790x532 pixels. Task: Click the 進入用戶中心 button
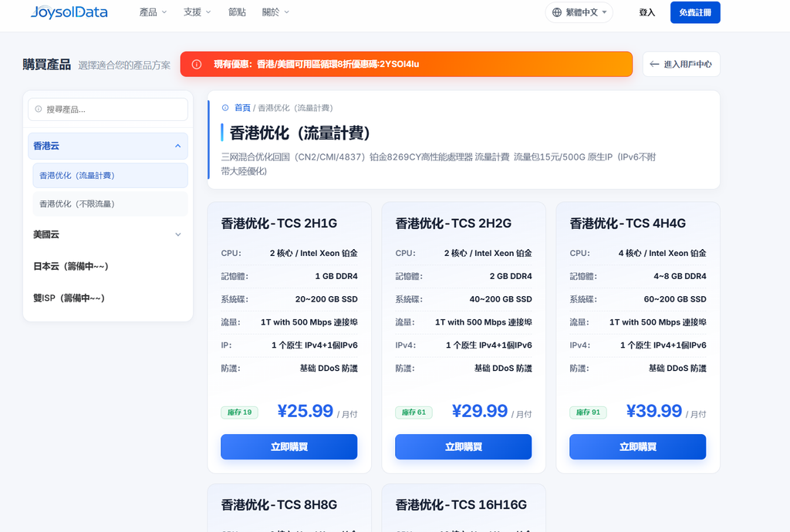(x=681, y=65)
